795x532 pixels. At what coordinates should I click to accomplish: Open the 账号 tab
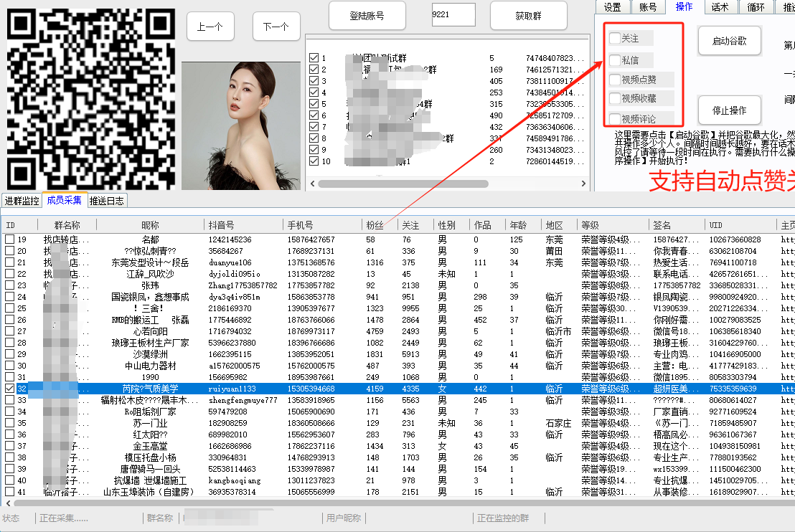pyautogui.click(x=647, y=7)
